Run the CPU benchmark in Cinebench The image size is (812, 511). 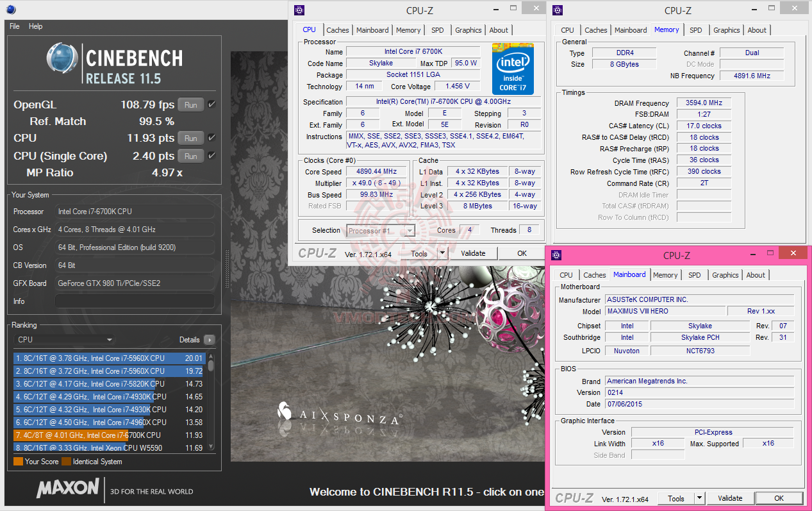(190, 137)
